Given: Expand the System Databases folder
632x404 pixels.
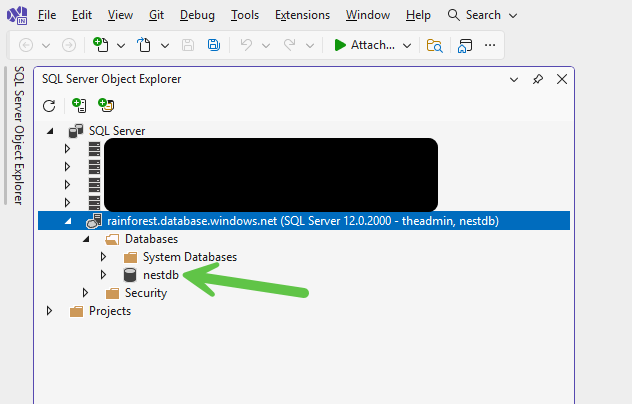Looking at the screenshot, I should tap(103, 256).
